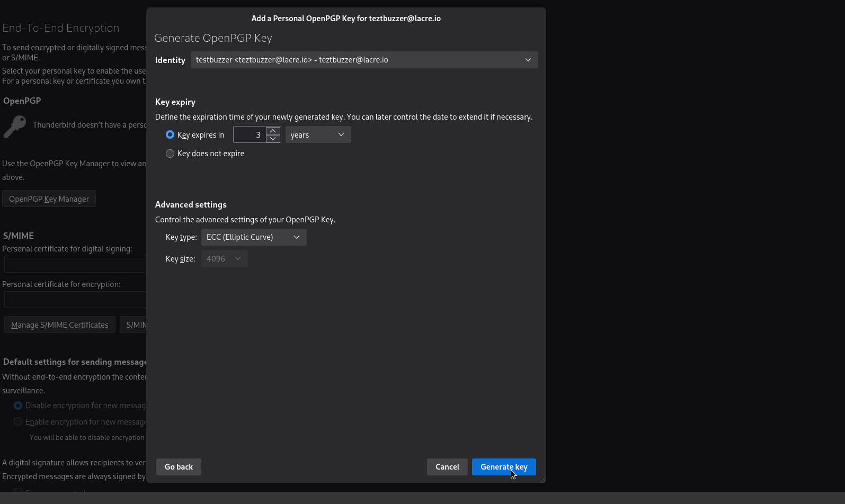The width and height of the screenshot is (845, 504).
Task: Click Go back button
Action: (x=179, y=467)
